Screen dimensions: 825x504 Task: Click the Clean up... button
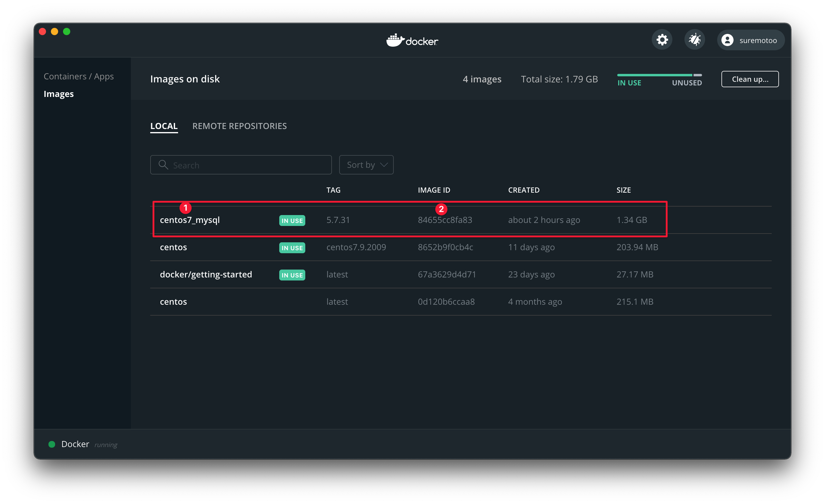pos(750,79)
